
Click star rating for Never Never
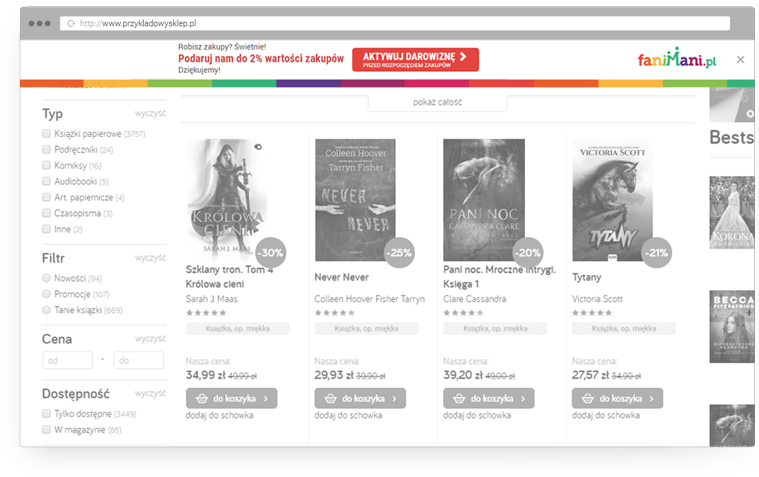click(335, 313)
